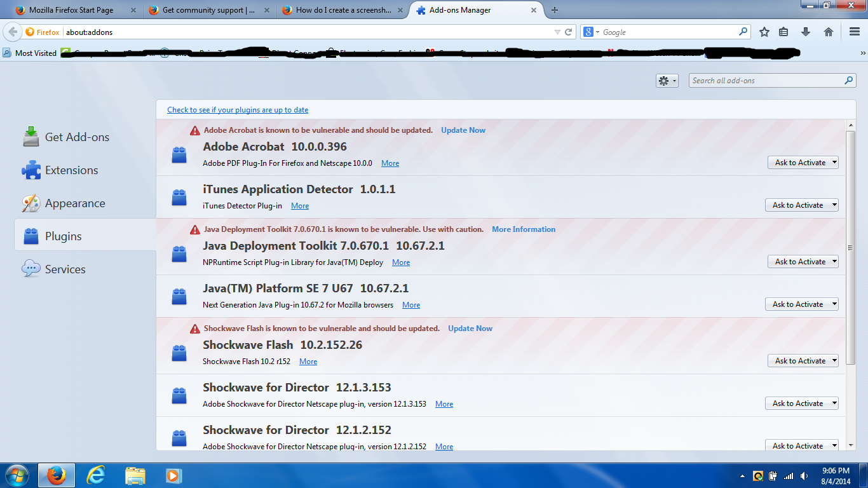Go to the Home page icon
The height and width of the screenshot is (488, 868).
(x=829, y=32)
